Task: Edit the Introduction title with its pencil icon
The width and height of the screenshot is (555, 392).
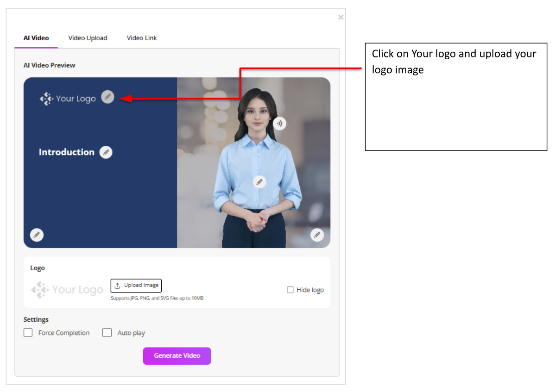Action: [x=106, y=152]
